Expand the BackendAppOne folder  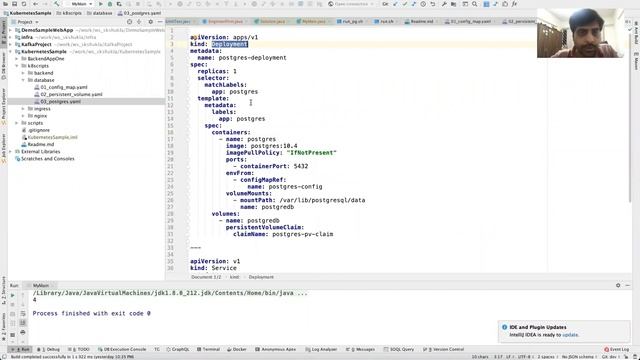point(17,59)
